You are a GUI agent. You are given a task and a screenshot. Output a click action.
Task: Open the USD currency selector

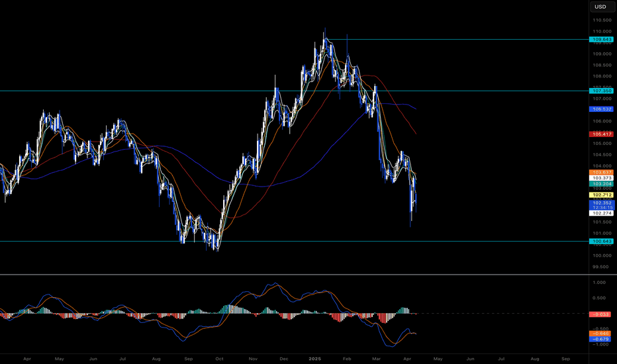pos(602,7)
